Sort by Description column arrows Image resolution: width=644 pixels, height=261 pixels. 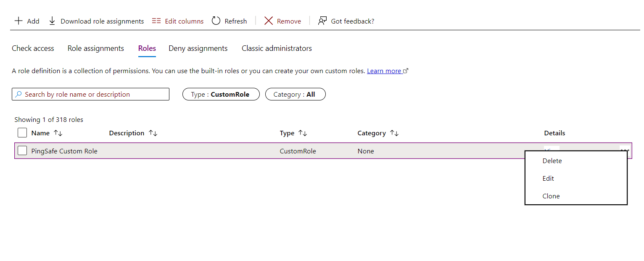point(153,133)
